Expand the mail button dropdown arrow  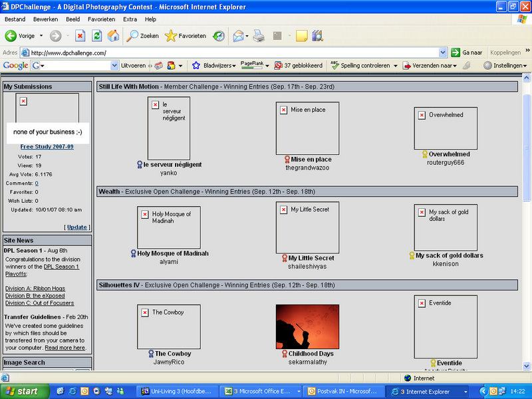pos(247,36)
